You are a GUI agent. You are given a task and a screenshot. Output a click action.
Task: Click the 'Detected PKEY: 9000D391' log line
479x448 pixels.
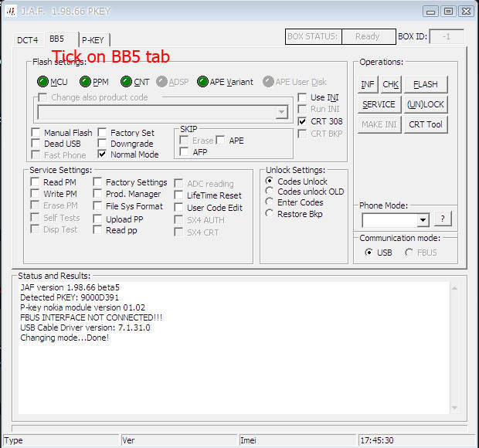click(70, 297)
